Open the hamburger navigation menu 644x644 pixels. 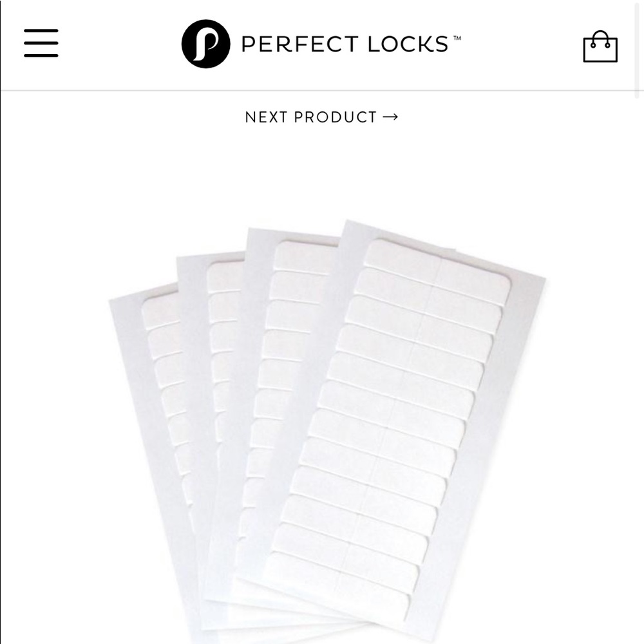41,43
